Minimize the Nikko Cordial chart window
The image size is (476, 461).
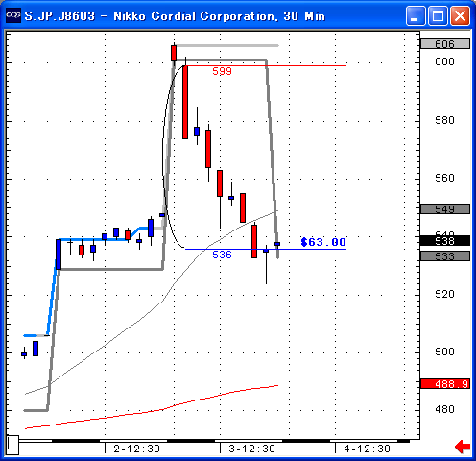416,15
